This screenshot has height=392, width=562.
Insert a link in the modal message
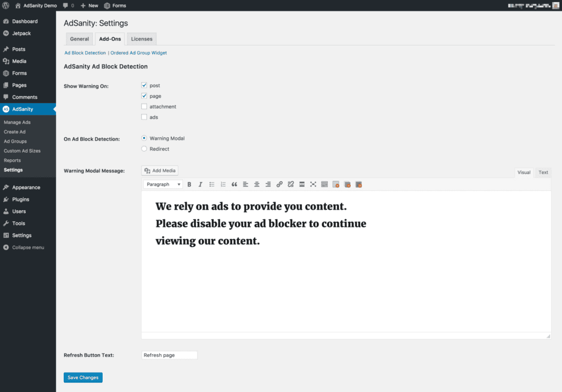point(279,184)
